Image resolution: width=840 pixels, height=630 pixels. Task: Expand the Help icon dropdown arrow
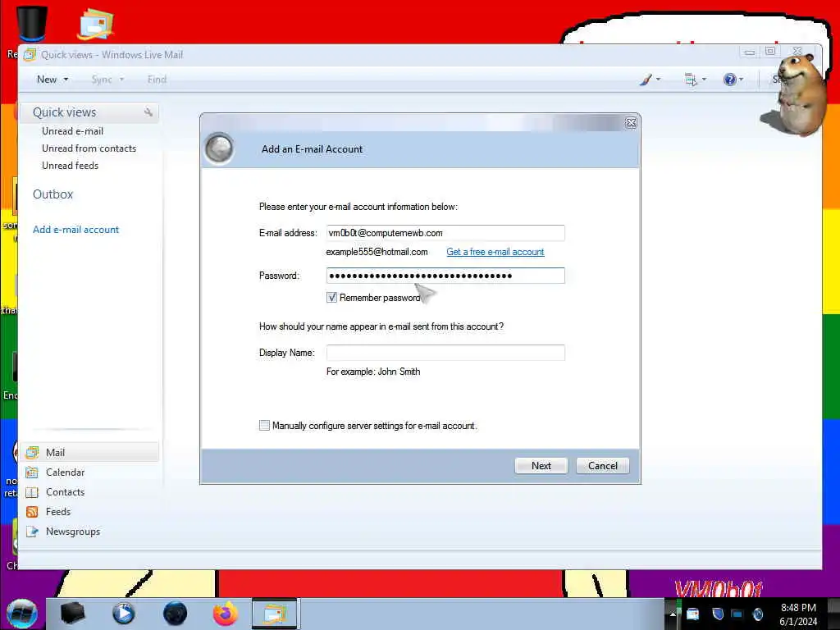[x=741, y=80]
